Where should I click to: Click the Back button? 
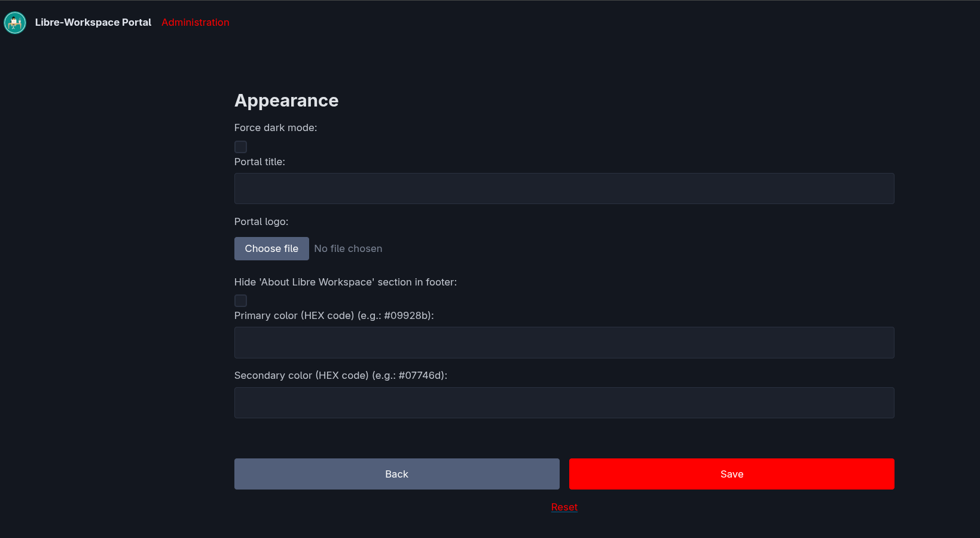tap(396, 474)
